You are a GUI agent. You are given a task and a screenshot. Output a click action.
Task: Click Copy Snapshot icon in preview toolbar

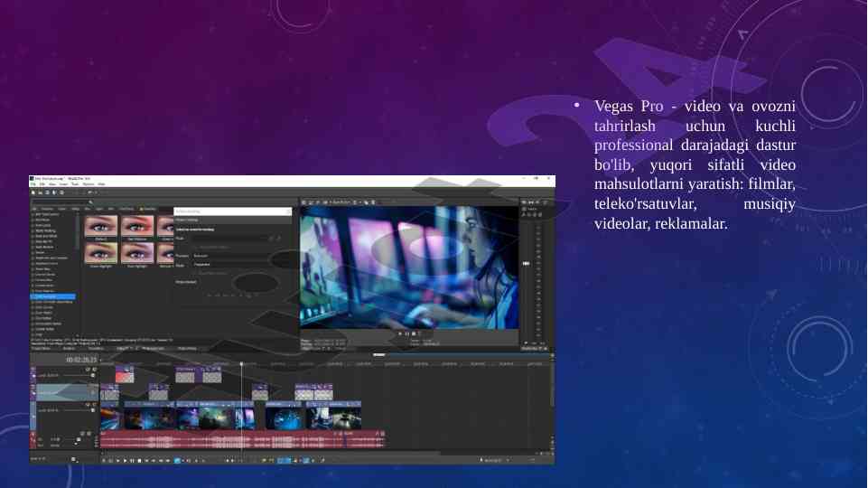[x=366, y=202]
